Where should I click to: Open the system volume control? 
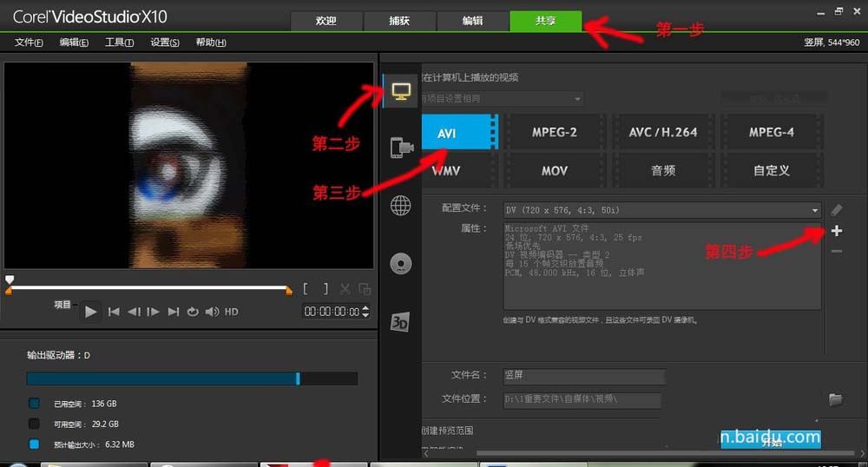(x=212, y=312)
